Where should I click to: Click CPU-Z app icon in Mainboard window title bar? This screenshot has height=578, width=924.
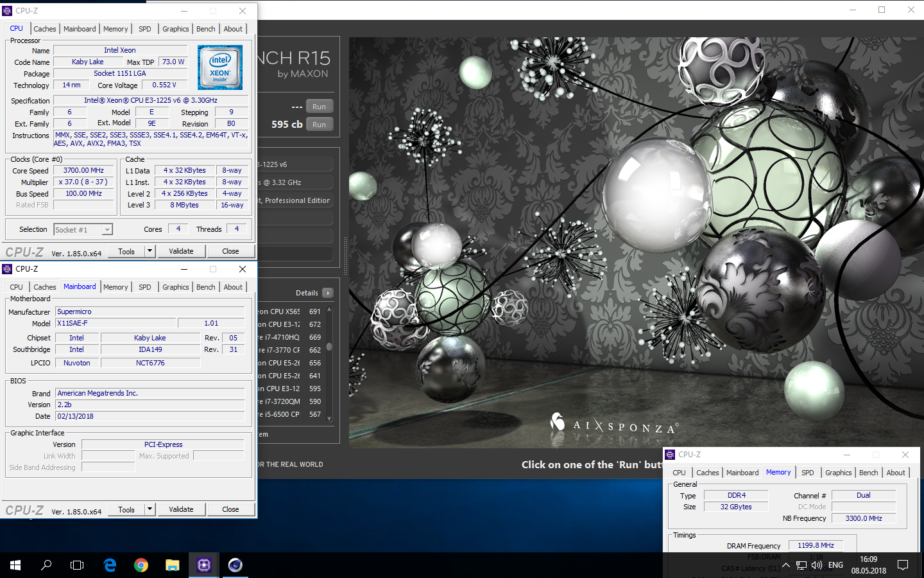click(x=7, y=269)
